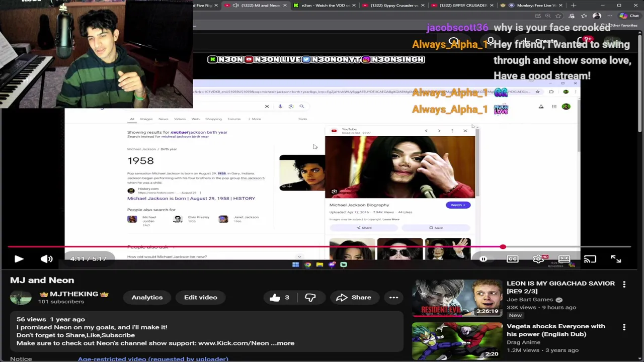
Task: Open a new browser tab
Action: [x=574, y=5]
